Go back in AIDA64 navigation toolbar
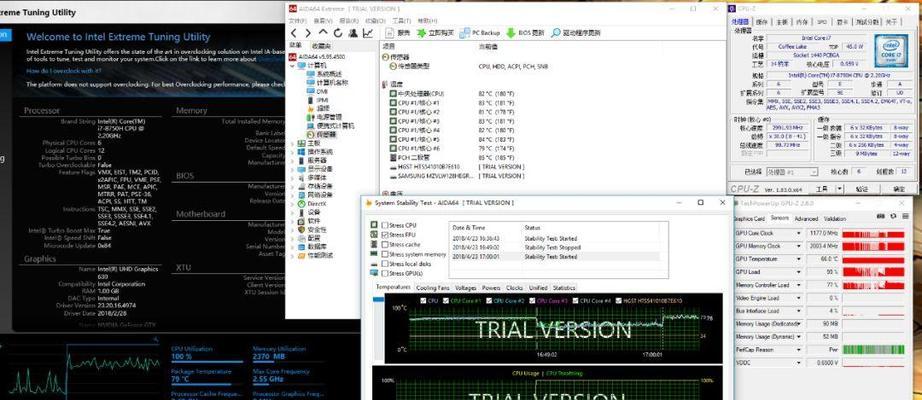This screenshot has height=400, width=922. coord(294,33)
